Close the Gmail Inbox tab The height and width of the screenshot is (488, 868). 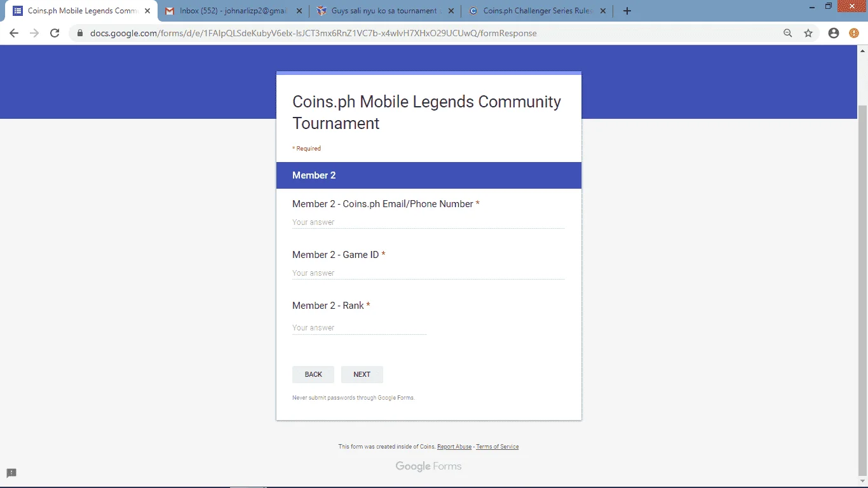point(299,11)
